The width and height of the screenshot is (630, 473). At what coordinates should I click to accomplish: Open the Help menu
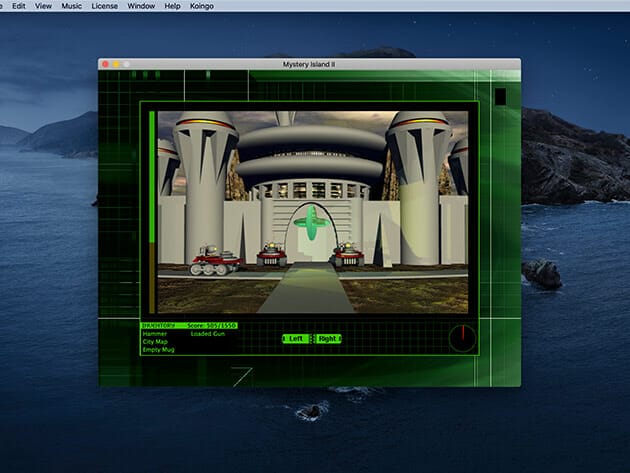pos(173,6)
